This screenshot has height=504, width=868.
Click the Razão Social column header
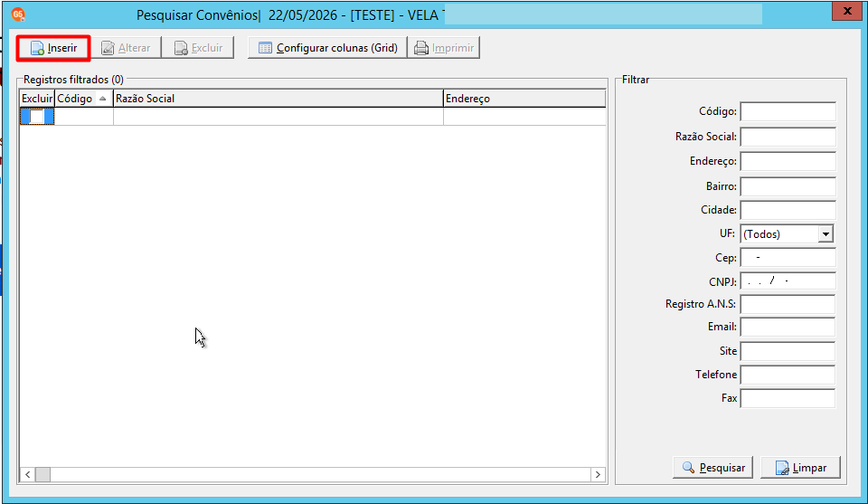[x=278, y=99]
